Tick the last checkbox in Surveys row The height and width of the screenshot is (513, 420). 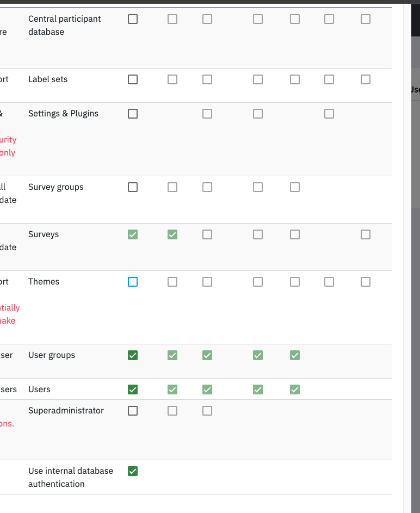point(366,234)
